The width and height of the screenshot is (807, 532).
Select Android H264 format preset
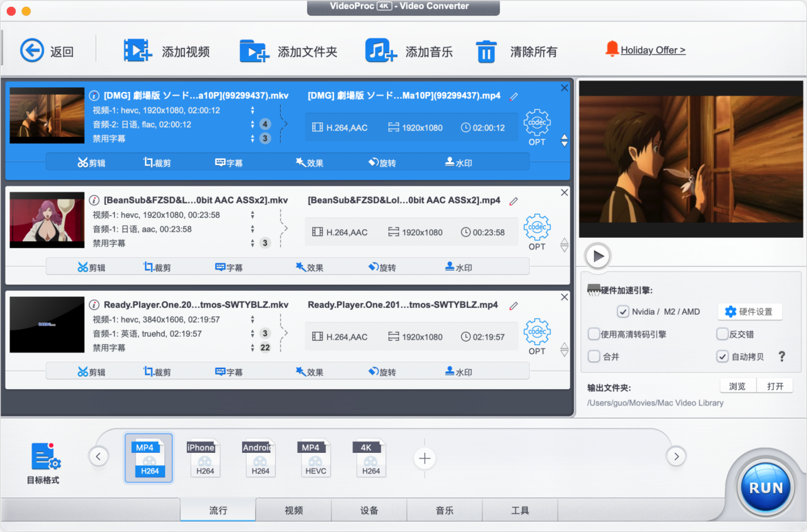pos(259,457)
